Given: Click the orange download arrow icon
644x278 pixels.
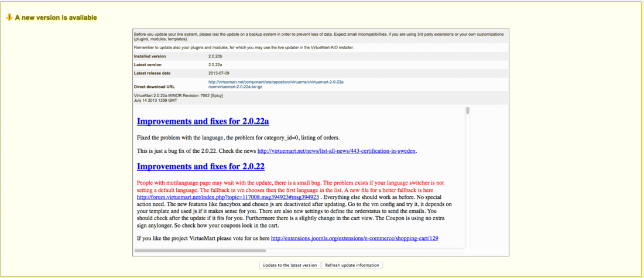Looking at the screenshot, I should tap(9, 18).
